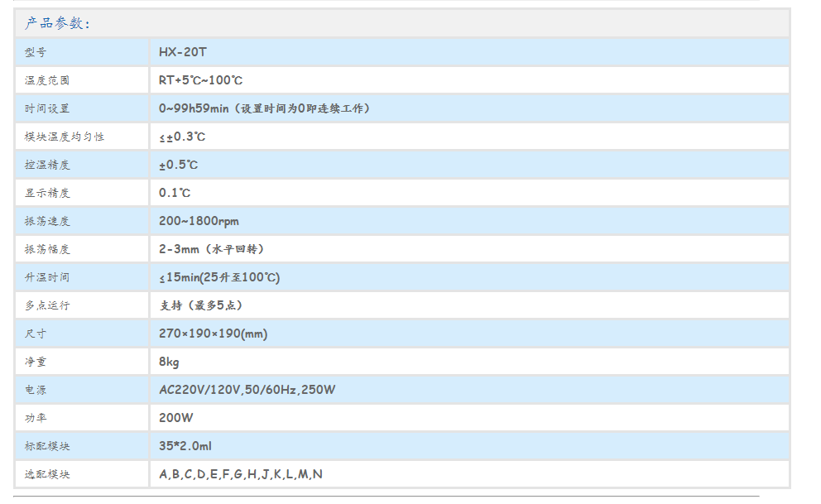Click the 时间设置 label

click(46, 108)
